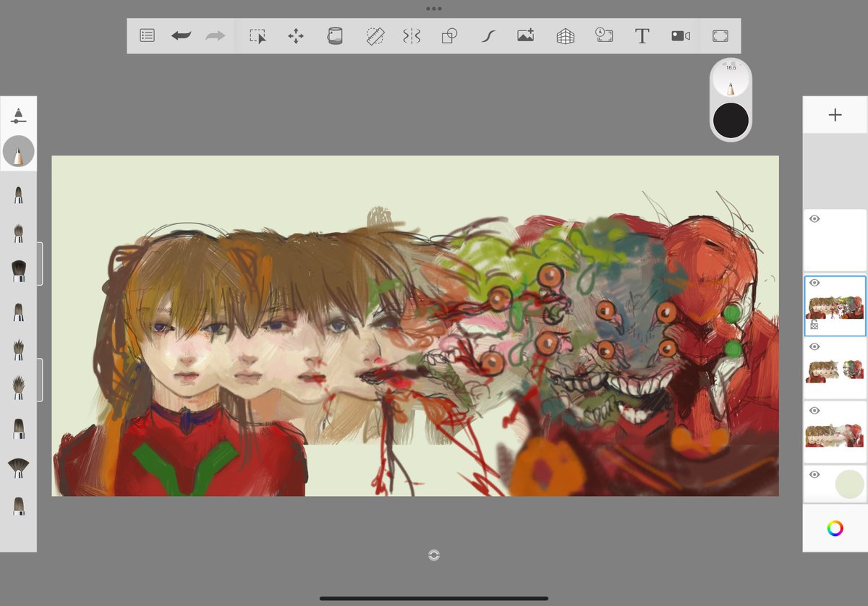Open the Brush Library icon
This screenshot has width=868, height=606.
coord(19,116)
